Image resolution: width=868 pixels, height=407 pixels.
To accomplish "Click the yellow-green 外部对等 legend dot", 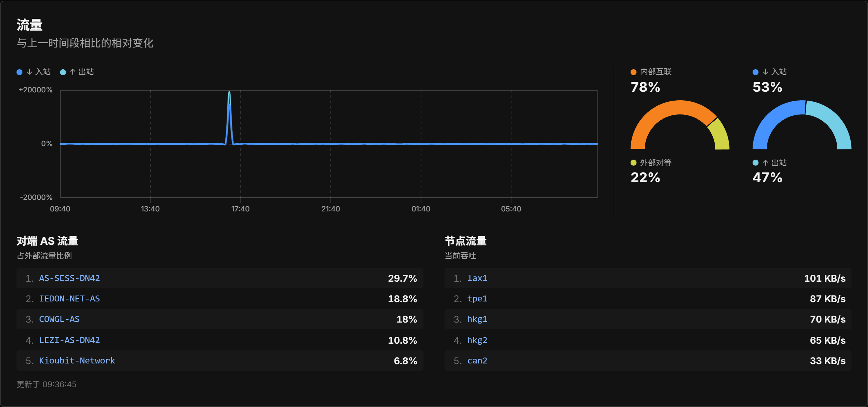I will pyautogui.click(x=634, y=163).
